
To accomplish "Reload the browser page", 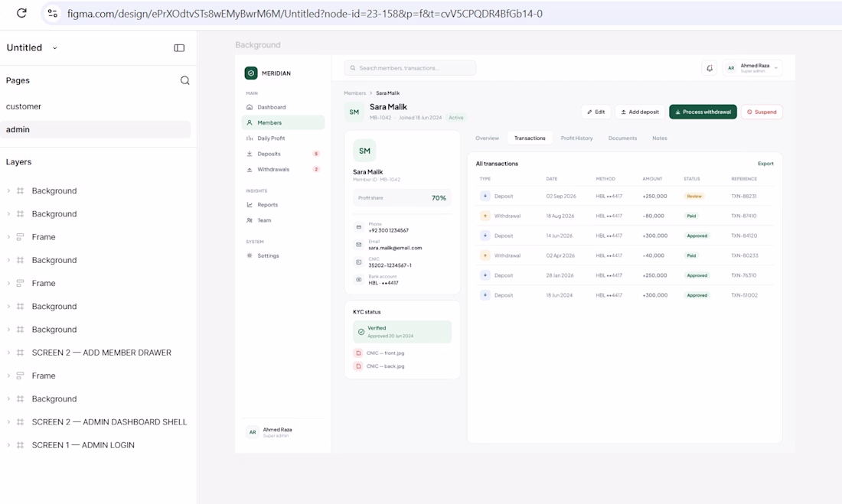I will (x=21, y=13).
